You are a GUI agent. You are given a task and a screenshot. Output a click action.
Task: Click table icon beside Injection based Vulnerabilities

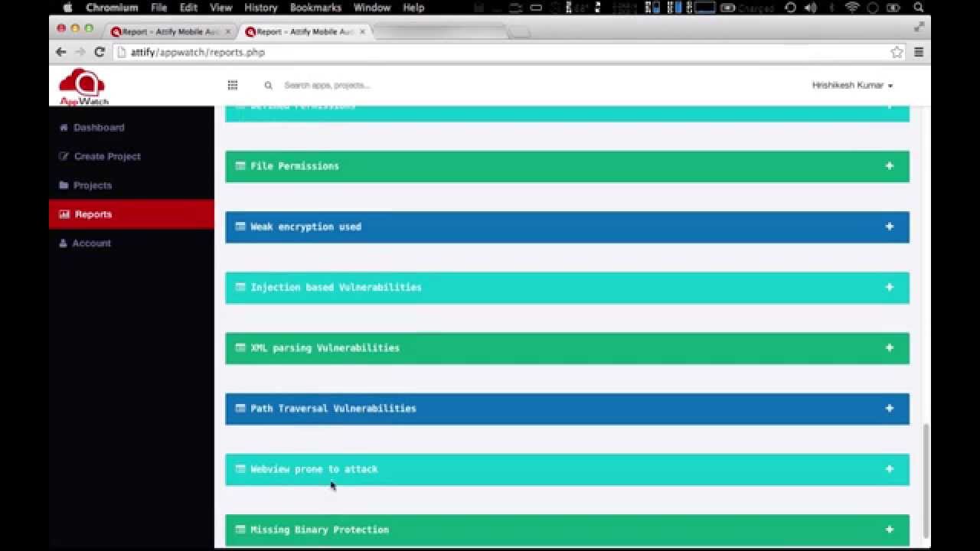click(240, 287)
